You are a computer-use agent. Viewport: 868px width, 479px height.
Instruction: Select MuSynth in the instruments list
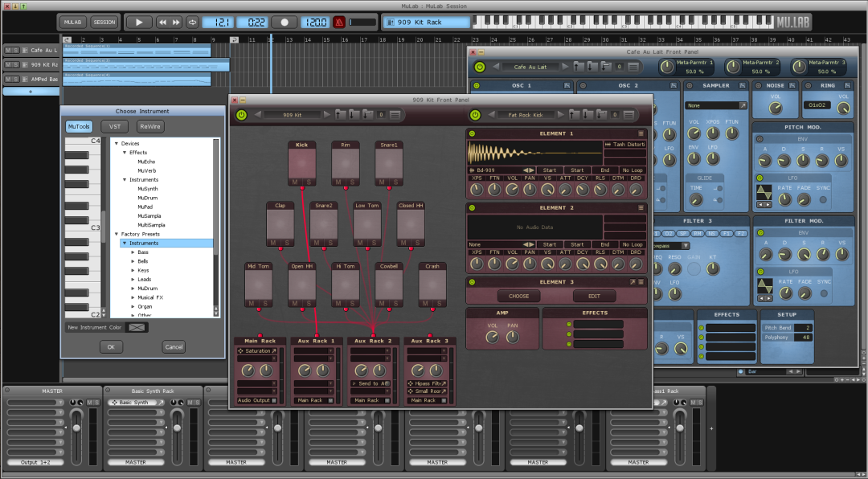click(x=147, y=189)
